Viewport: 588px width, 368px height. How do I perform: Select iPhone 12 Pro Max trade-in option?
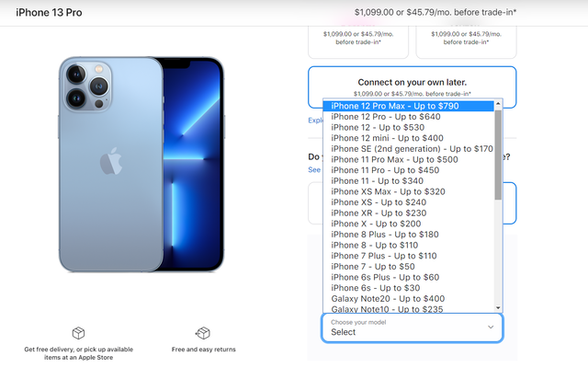point(408,106)
